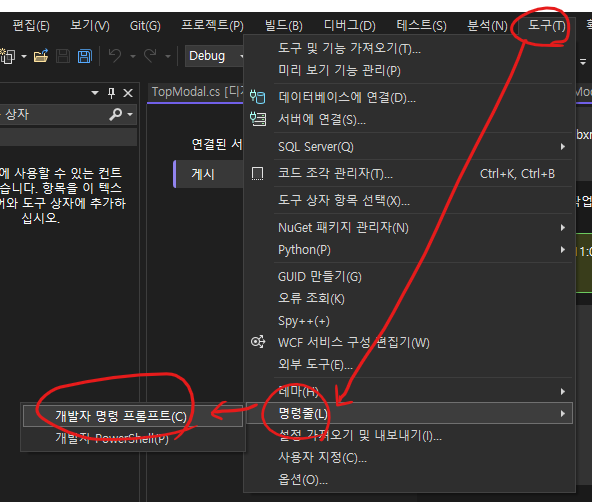Click the 도구(T) menu
592x502 pixels.
coord(547,26)
